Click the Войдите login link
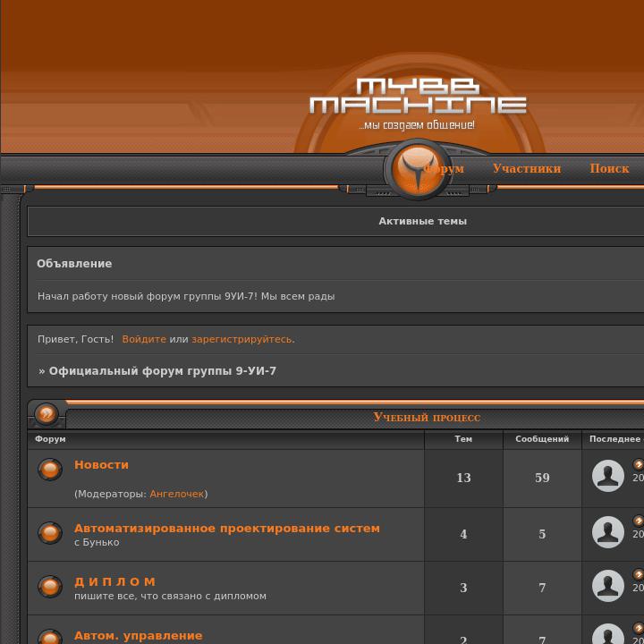Viewport: 644px width, 644px height. [144, 339]
